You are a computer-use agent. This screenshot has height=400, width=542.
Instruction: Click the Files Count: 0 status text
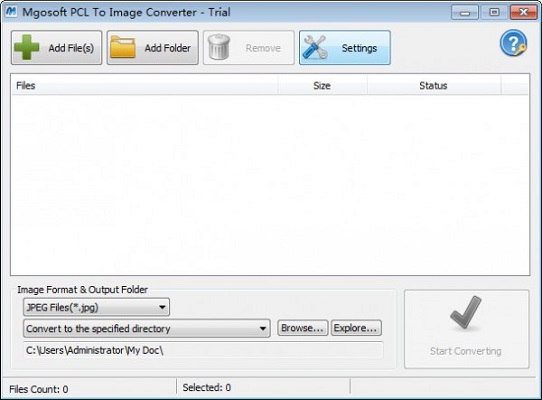38,389
